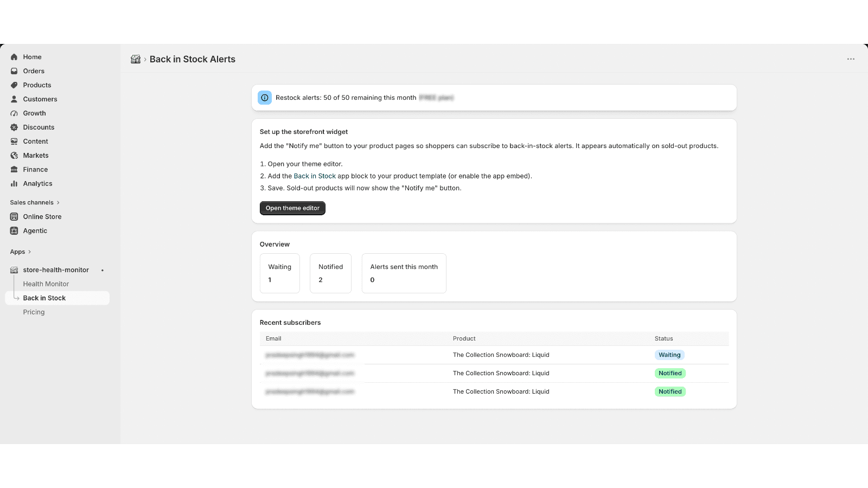Click the Waiting status badge in subscribers table
The height and width of the screenshot is (488, 868).
[669, 355]
